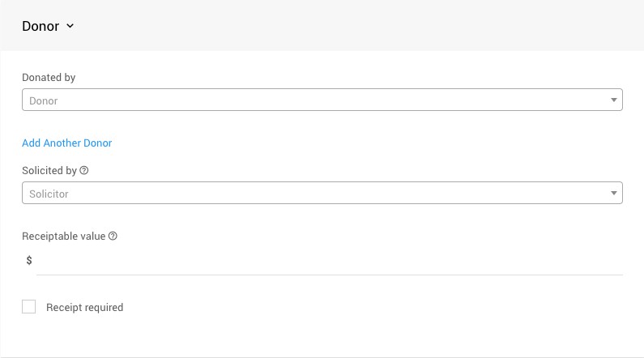Click the dollar sign currency prefix
The height and width of the screenshot is (358, 644).
click(x=29, y=261)
